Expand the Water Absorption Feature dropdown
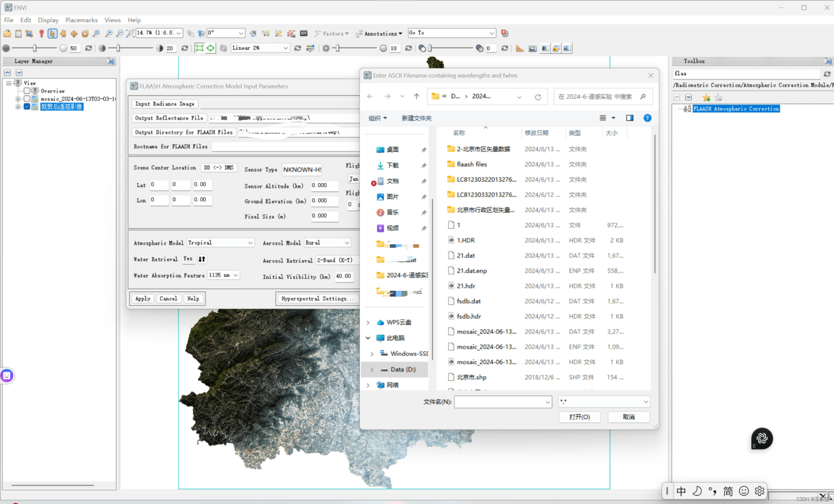The height and width of the screenshot is (504, 834). point(235,275)
